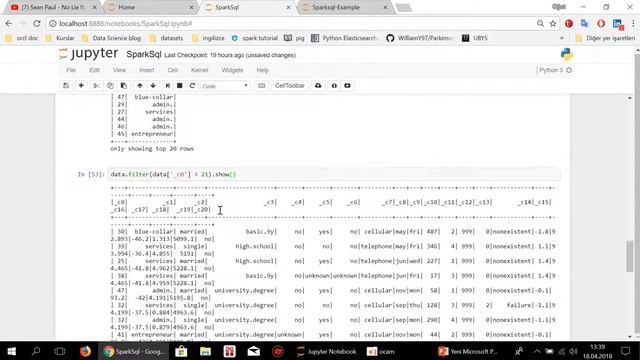Screen dimensions: 640x360
Task: Open a new browser tab
Action: coord(404,8)
